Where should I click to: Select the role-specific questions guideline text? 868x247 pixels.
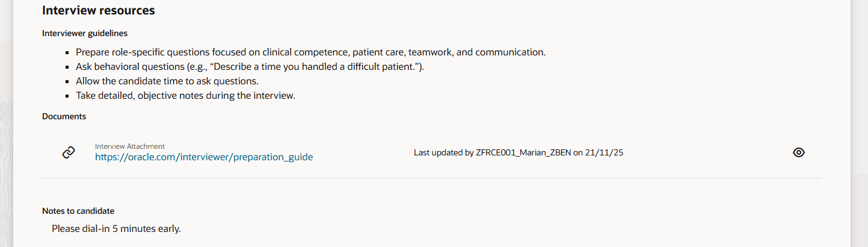(x=310, y=52)
